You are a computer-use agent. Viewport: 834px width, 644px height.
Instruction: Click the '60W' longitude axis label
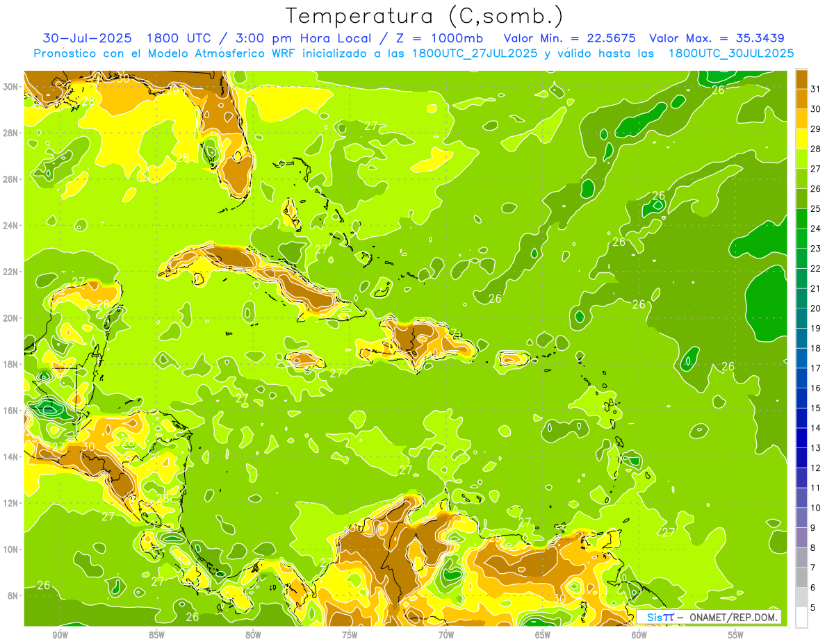point(639,635)
